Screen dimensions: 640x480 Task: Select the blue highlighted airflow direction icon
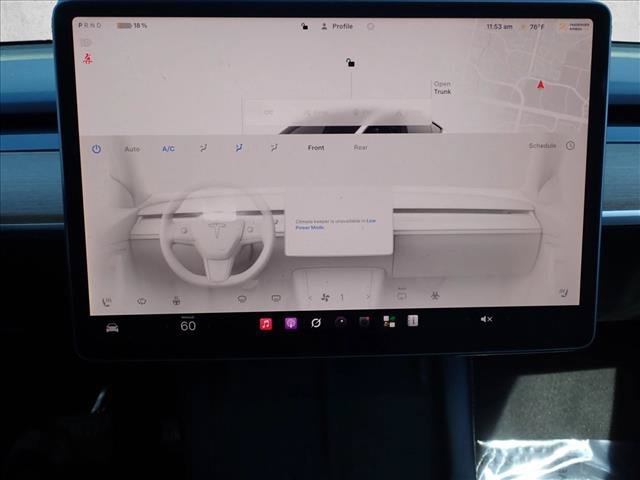pos(238,147)
